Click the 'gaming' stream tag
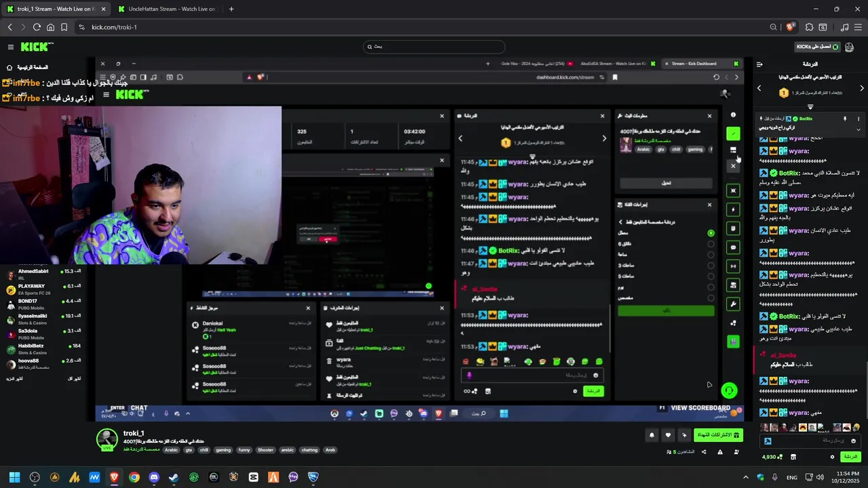 coord(223,450)
